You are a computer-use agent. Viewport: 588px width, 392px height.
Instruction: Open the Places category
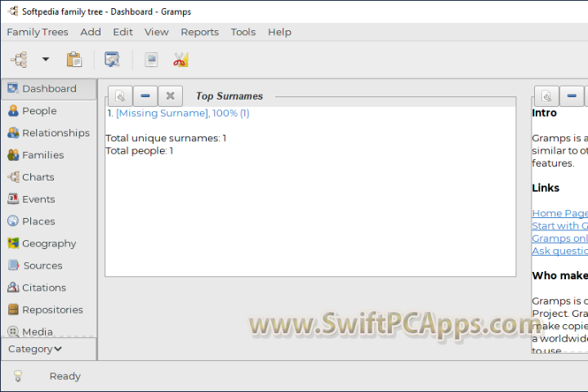[x=49, y=221]
